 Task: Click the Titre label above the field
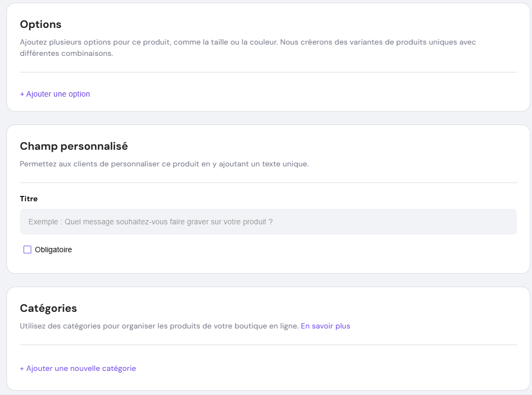point(28,199)
